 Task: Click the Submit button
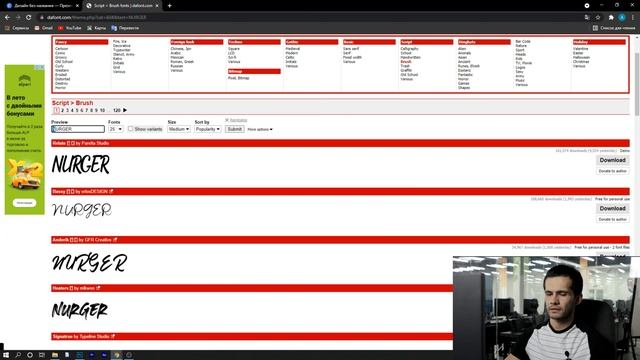click(x=235, y=129)
